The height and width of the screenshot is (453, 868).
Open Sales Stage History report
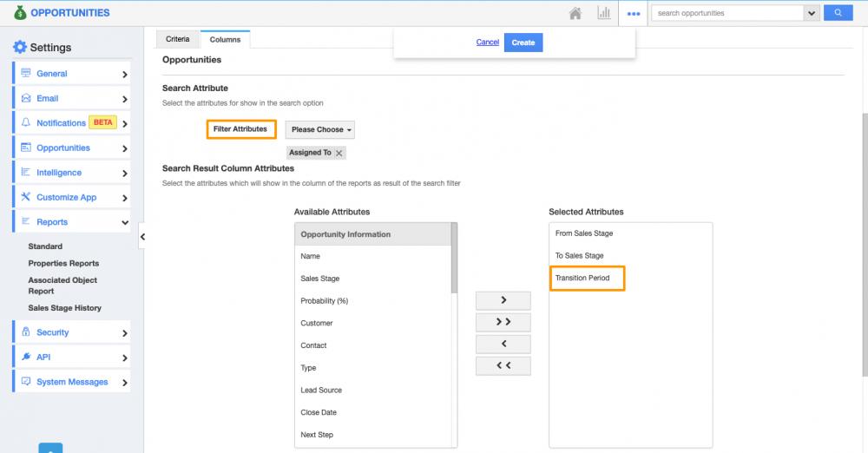[x=64, y=308]
